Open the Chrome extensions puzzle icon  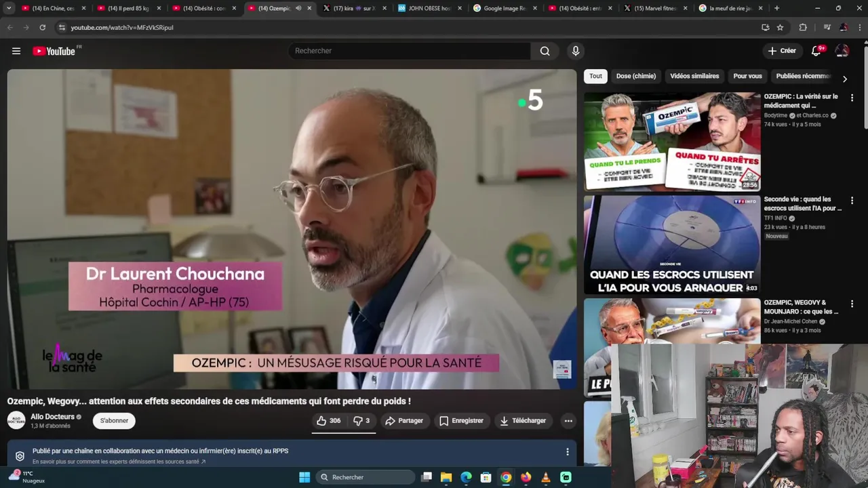click(x=803, y=27)
